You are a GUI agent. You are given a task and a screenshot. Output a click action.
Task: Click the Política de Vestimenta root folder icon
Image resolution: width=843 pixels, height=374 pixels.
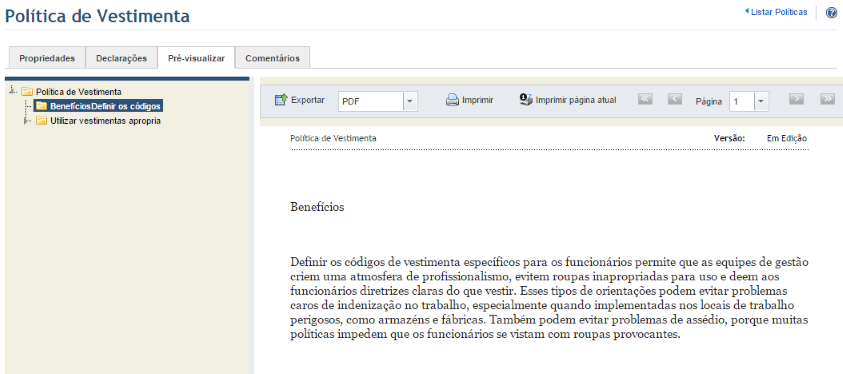(x=27, y=92)
